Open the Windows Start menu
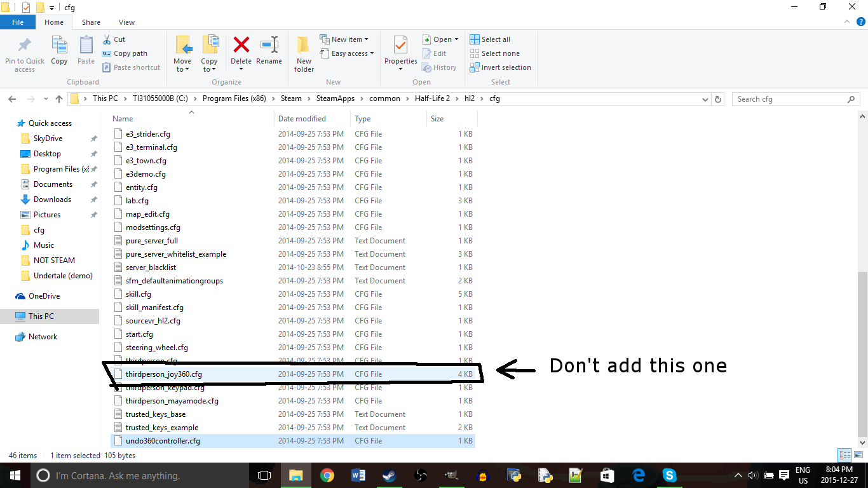868x488 pixels. click(x=15, y=475)
